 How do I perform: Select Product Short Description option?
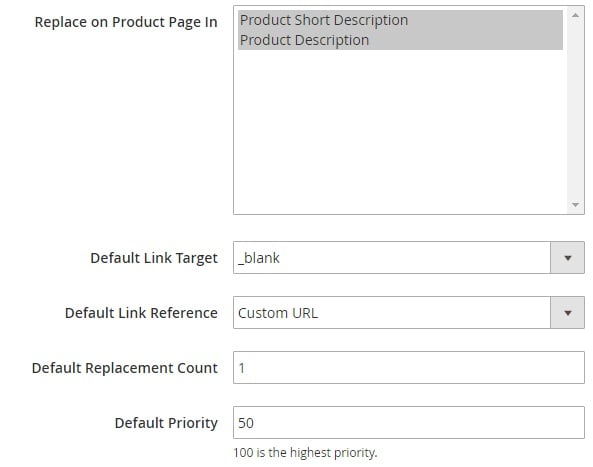pos(400,20)
